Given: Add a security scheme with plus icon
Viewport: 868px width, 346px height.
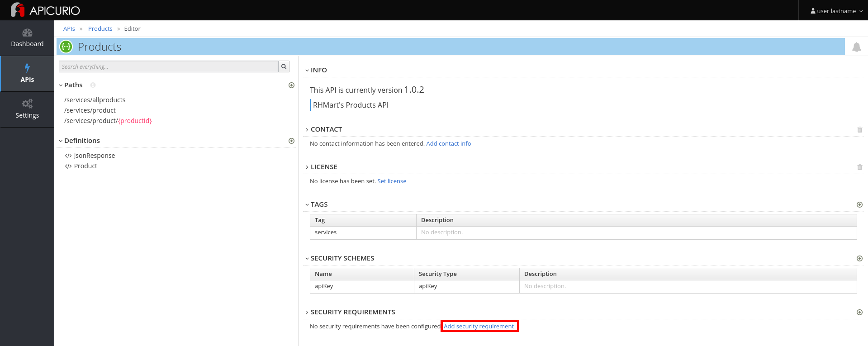Looking at the screenshot, I should click(x=859, y=258).
